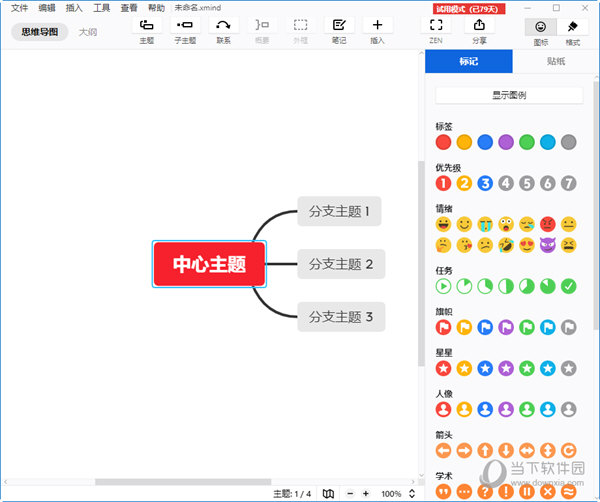Enter ZEN fullscreen mode
Viewport: 600px width, 502px height.
coord(436,31)
